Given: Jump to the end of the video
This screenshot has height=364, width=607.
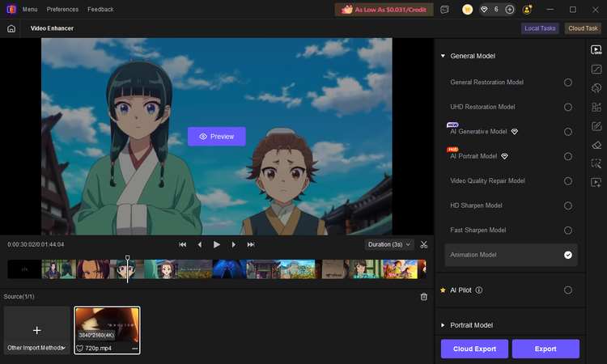Looking at the screenshot, I should tap(250, 244).
